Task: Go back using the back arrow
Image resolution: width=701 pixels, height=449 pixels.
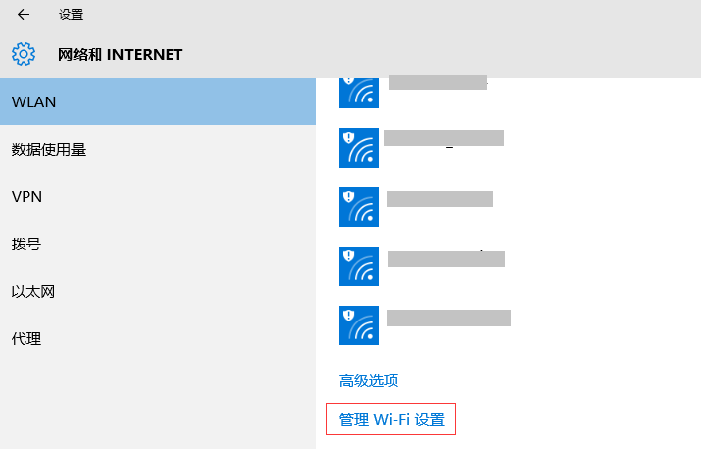Action: [24, 15]
